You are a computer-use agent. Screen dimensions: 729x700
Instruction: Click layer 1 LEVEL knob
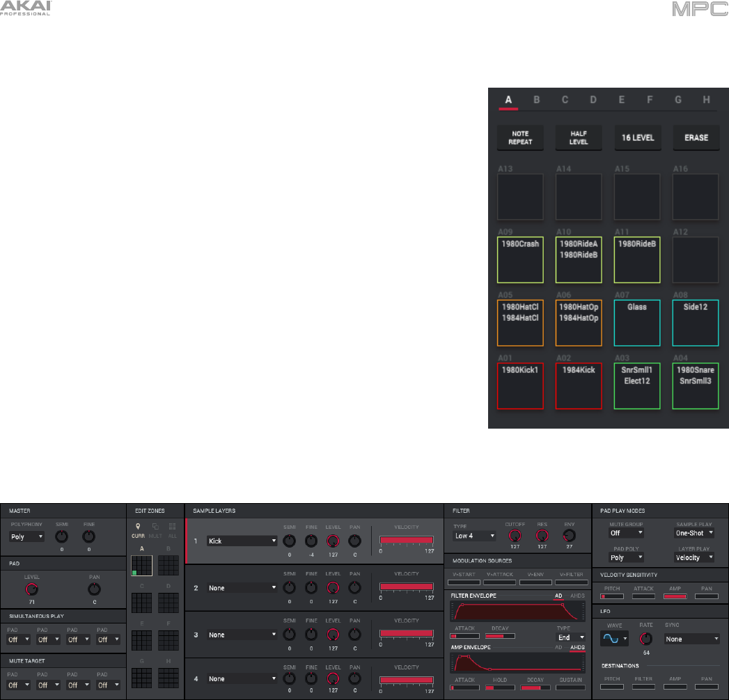tap(333, 541)
